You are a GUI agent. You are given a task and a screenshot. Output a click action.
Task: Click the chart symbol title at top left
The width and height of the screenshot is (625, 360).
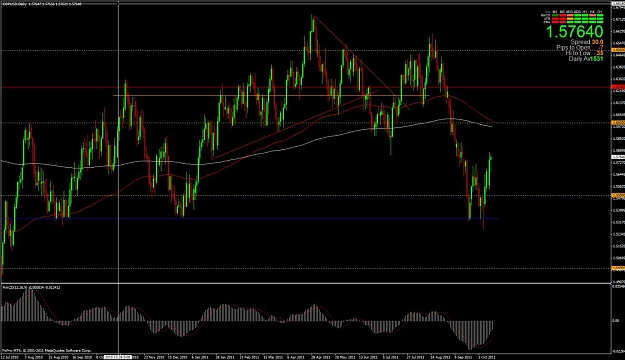[42, 4]
